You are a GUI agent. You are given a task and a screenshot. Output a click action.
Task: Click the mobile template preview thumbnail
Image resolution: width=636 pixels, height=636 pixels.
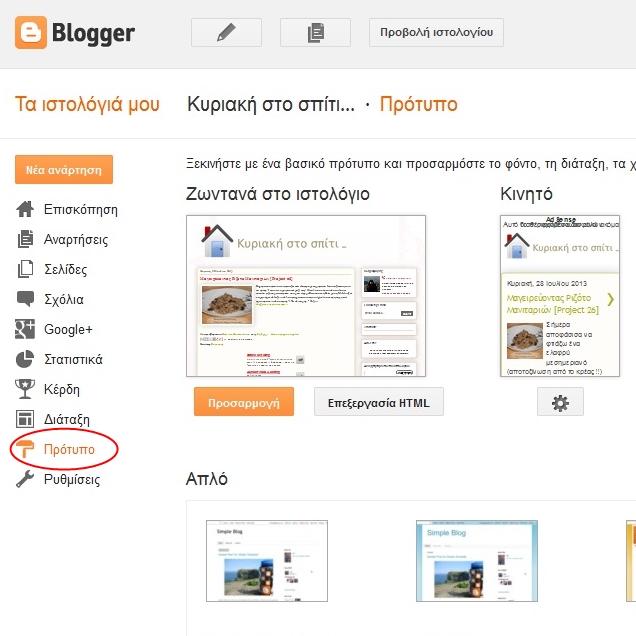pos(560,296)
